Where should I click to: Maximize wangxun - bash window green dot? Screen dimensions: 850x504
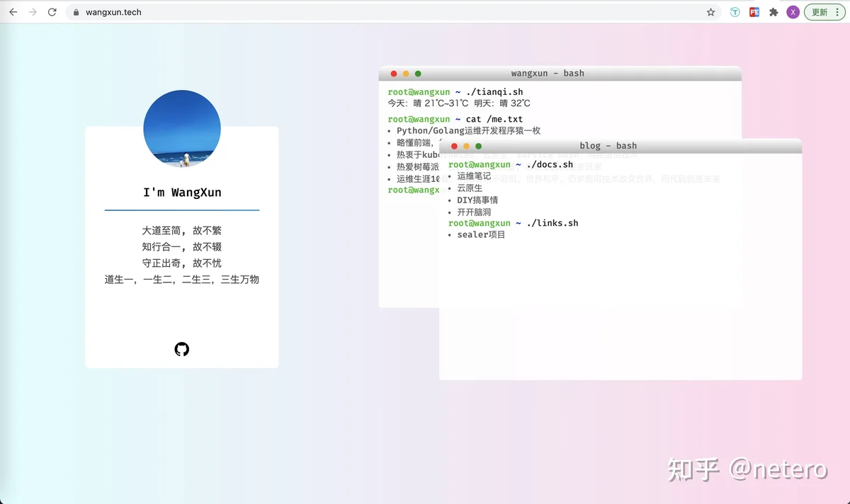(418, 74)
